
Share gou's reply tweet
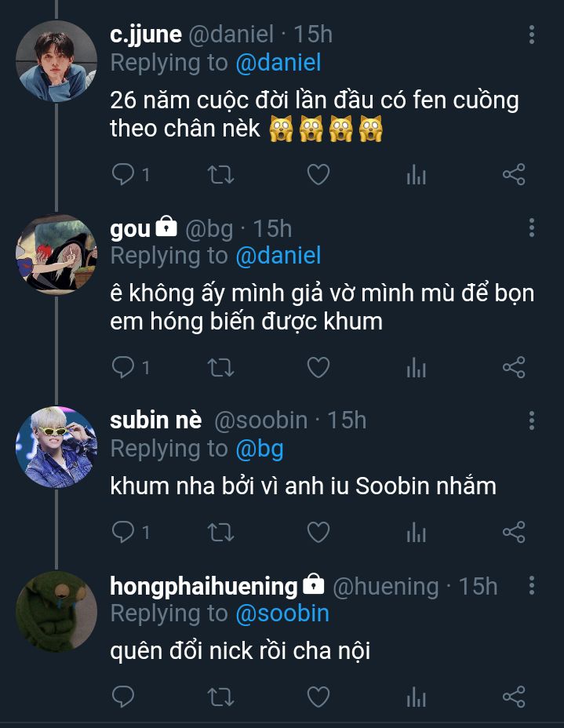[x=513, y=367]
